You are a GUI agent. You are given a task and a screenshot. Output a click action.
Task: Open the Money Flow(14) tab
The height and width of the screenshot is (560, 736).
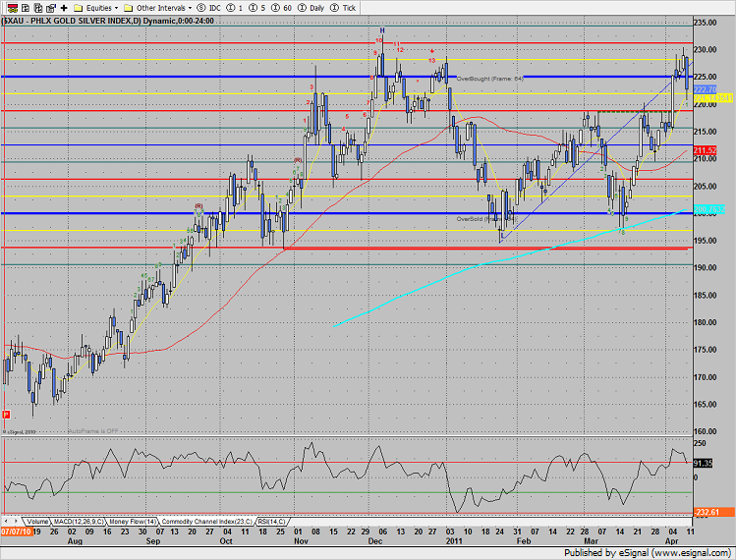pyautogui.click(x=133, y=522)
